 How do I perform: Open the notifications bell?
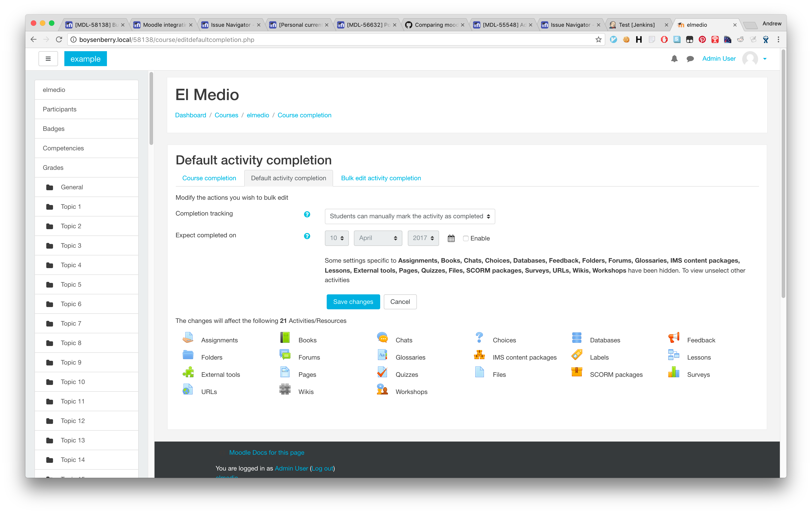pos(674,59)
